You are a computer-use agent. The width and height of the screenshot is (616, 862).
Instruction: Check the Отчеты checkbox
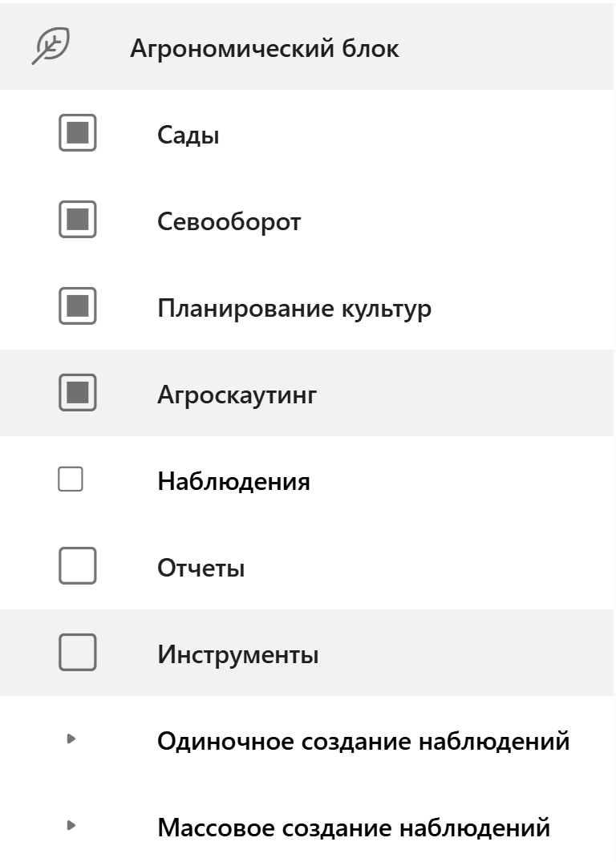78,566
